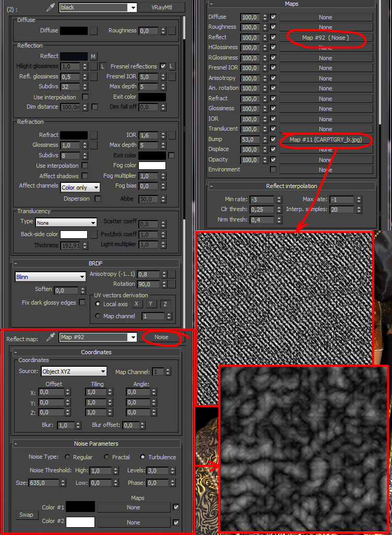Click the Swap colors button
Viewport: 392px width, 535px height.
click(x=26, y=515)
